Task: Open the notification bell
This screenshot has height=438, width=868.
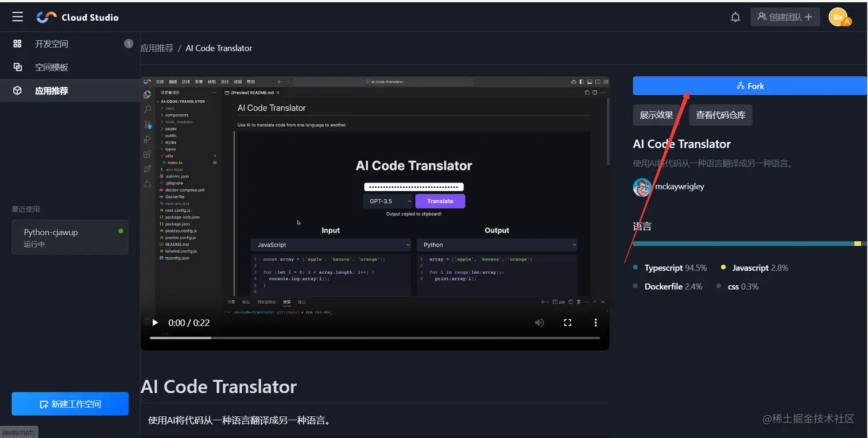Action: click(x=735, y=17)
